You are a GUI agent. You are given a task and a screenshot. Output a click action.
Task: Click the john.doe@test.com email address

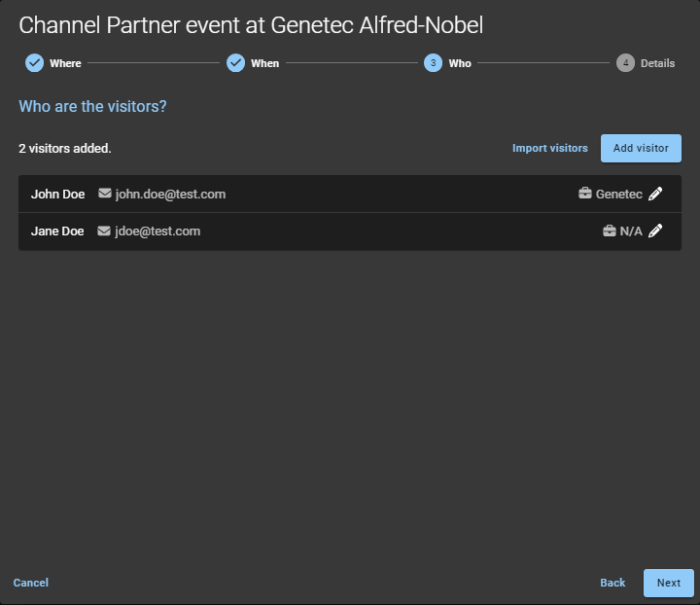coord(170,195)
